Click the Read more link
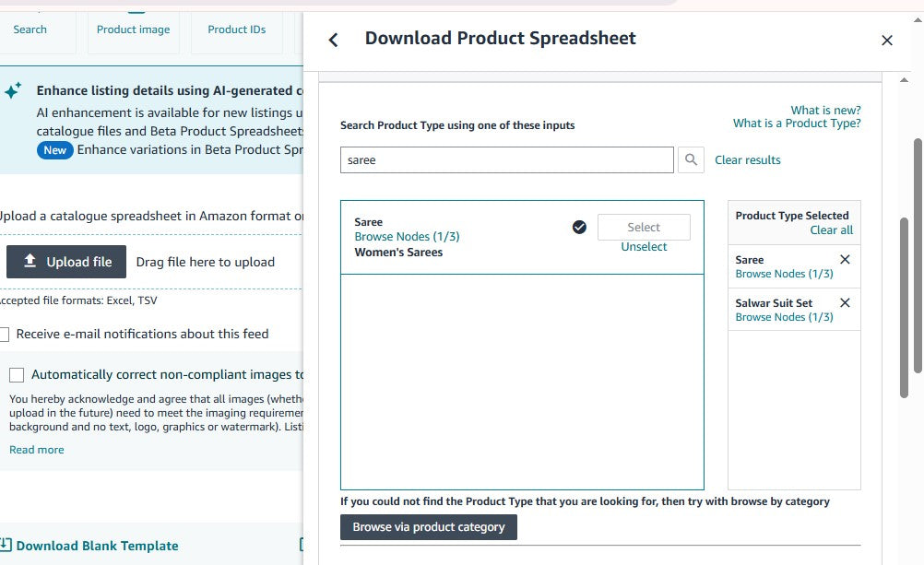Screen dimensions: 924x565 (x=37, y=450)
